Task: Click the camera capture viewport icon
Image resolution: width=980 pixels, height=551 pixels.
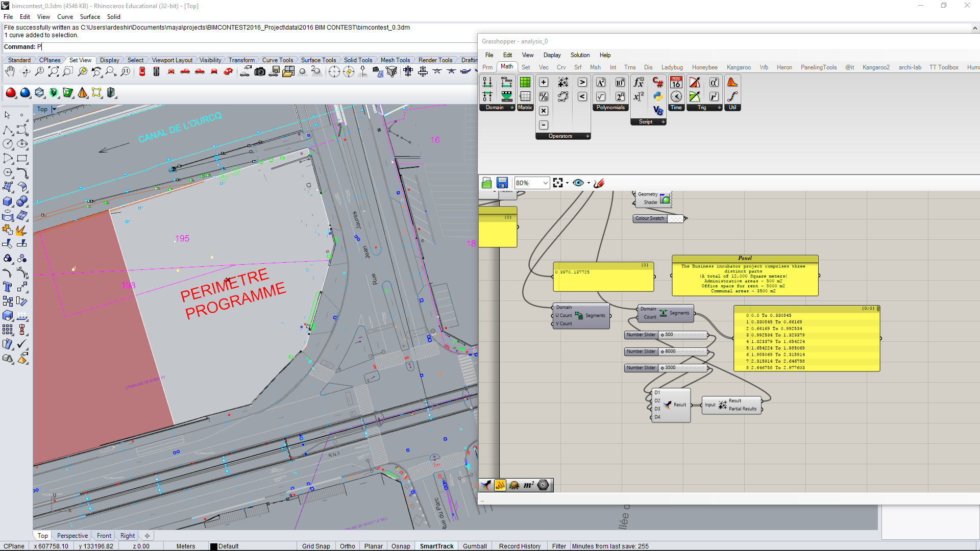Action: [x=260, y=72]
